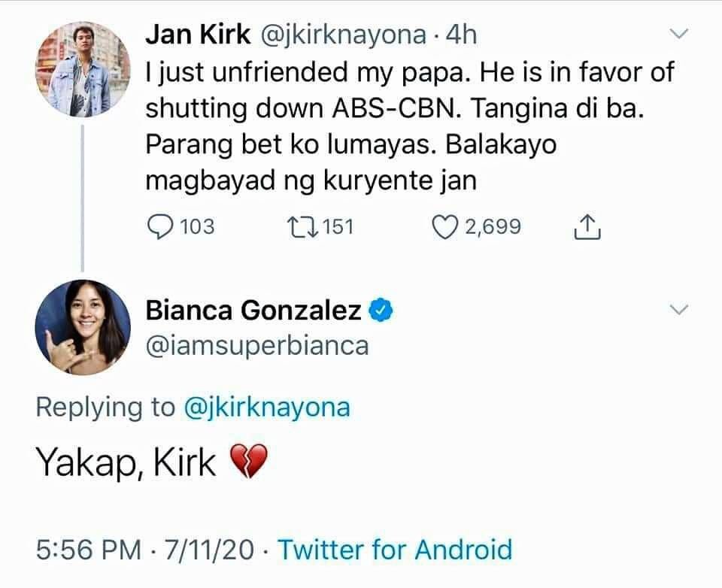Screen dimensions: 722x588
Task: Click the broken heart emoji in the reply
Action: click(247, 463)
